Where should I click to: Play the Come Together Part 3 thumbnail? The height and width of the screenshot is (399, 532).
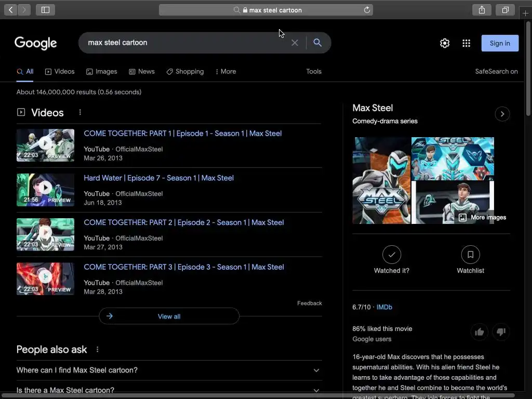46,278
